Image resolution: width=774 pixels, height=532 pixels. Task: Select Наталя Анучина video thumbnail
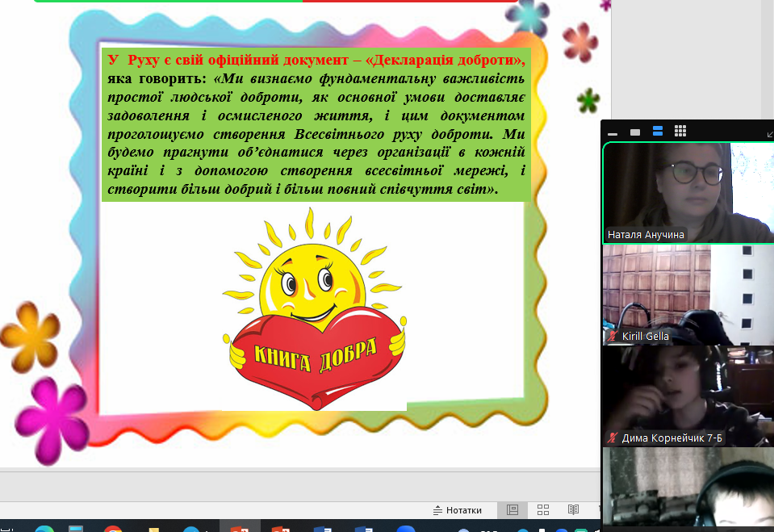click(688, 193)
